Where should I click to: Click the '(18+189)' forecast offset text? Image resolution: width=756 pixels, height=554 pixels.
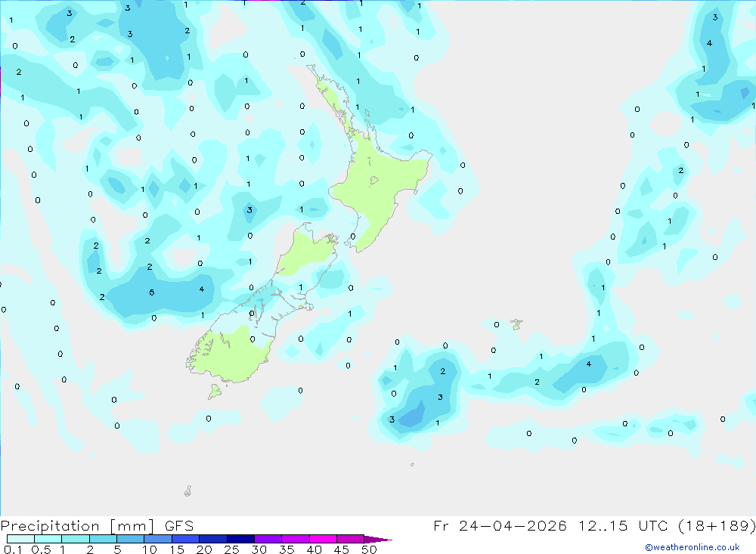(717, 525)
